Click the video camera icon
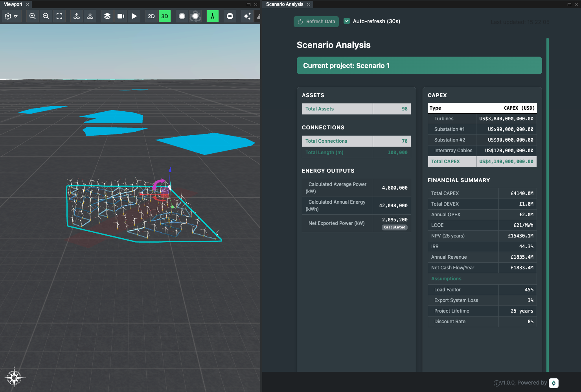Image resolution: width=581 pixels, height=392 pixels. 121,16
